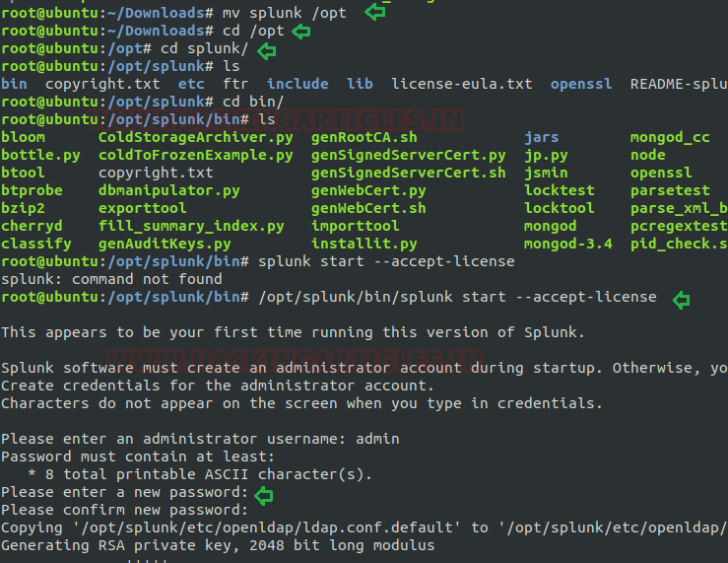The width and height of the screenshot is (728, 563).
Task: Click the 'Please confirm new password:' prompt
Action: 124,510
